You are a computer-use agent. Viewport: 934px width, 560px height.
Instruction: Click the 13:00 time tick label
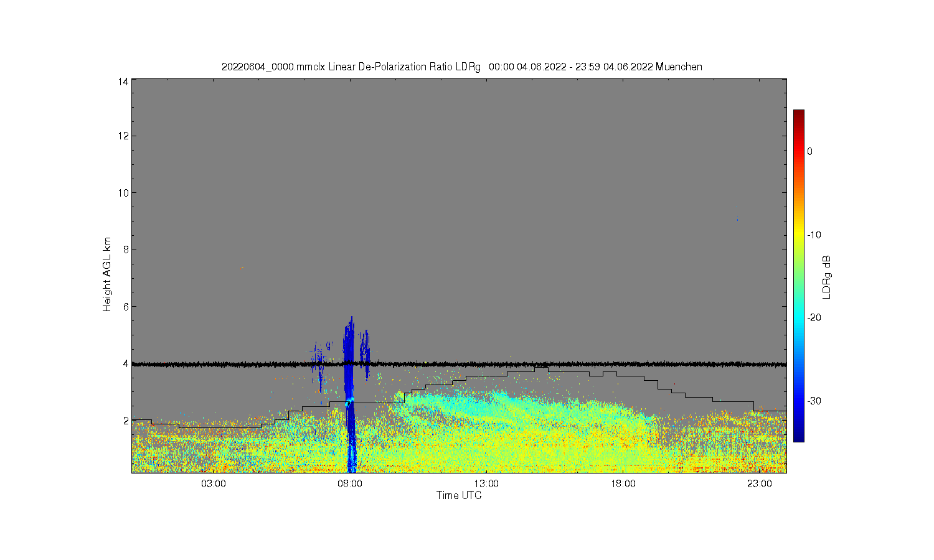486,484
